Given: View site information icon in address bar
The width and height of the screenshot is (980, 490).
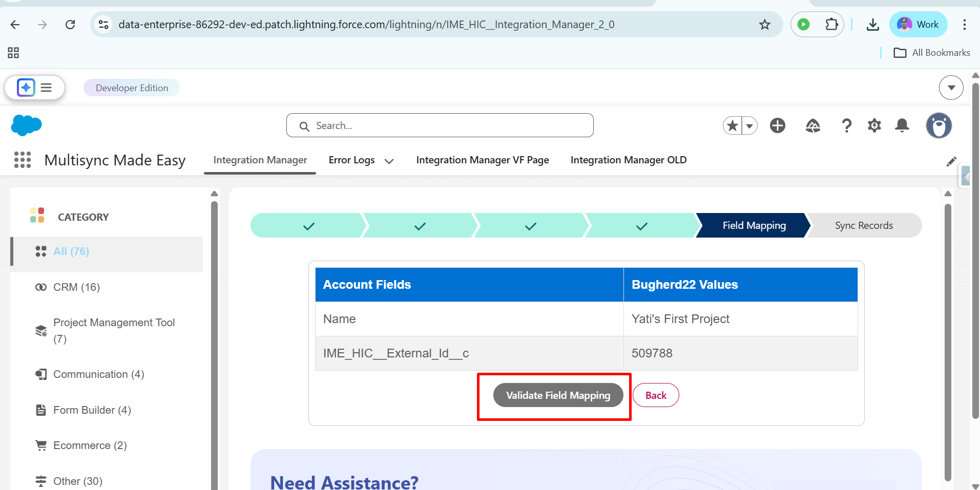Looking at the screenshot, I should (103, 25).
